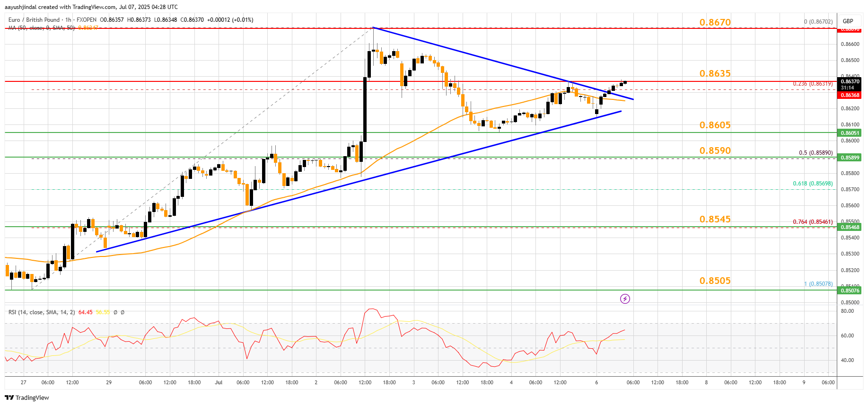Select the Fibonacci 1 (0.85078) label

pyautogui.click(x=818, y=284)
